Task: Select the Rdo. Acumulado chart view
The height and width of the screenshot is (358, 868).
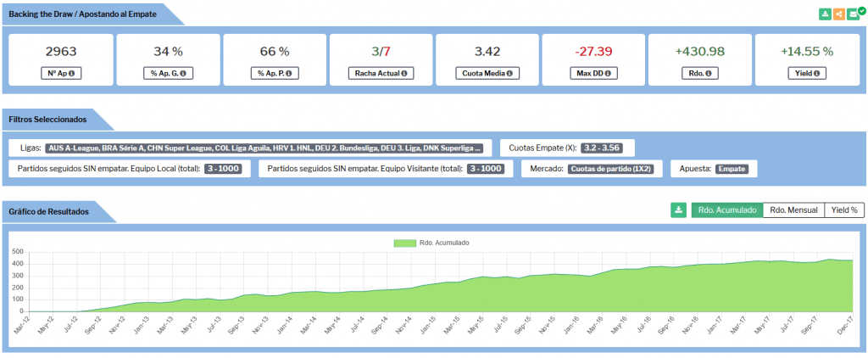Action: coord(726,210)
